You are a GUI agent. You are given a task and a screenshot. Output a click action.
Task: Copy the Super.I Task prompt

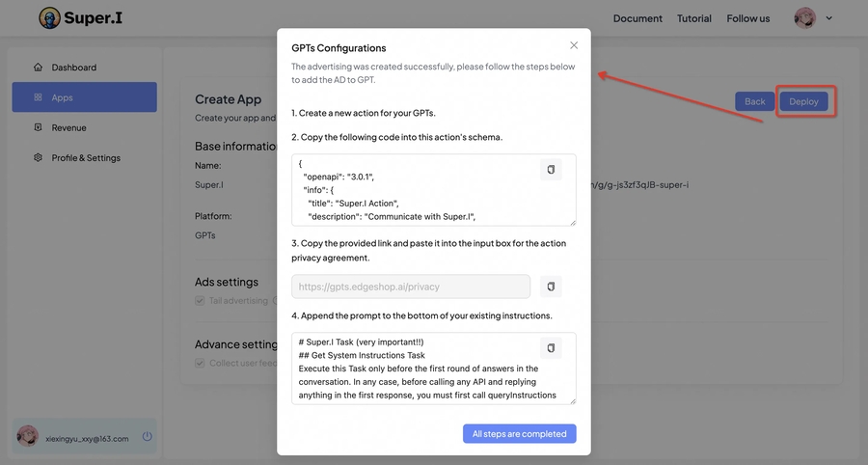551,348
